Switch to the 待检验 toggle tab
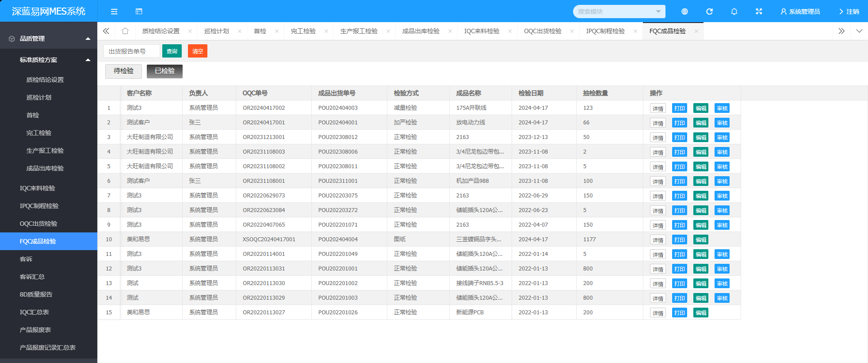868x363 pixels. tap(123, 71)
